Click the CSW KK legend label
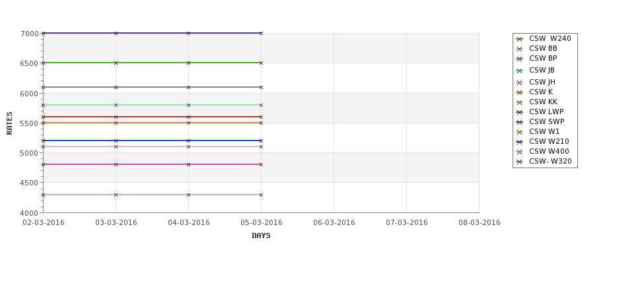The height and width of the screenshot is (283, 644). coord(543,102)
